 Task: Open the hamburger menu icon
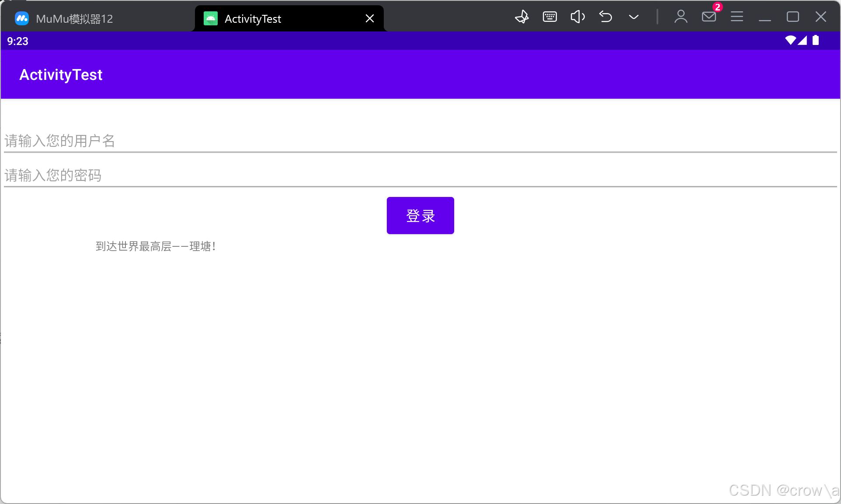[x=737, y=17]
